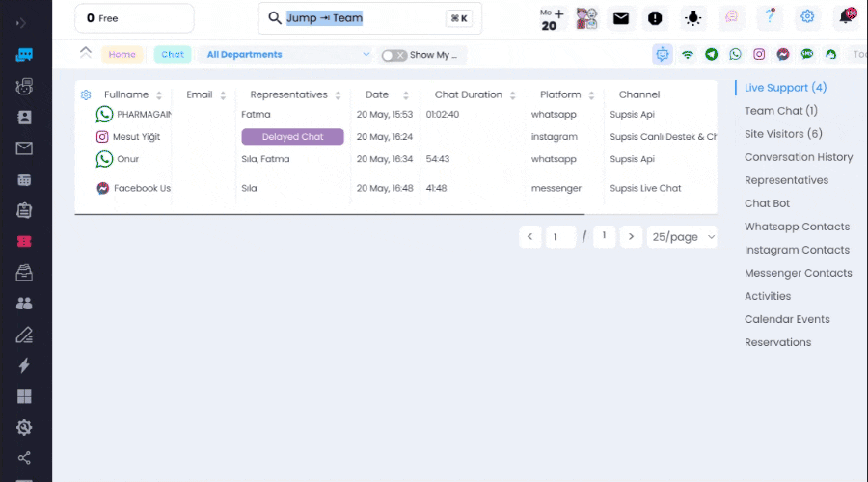Image resolution: width=868 pixels, height=482 pixels.
Task: Open the notification bell with red badge
Action: point(847,16)
